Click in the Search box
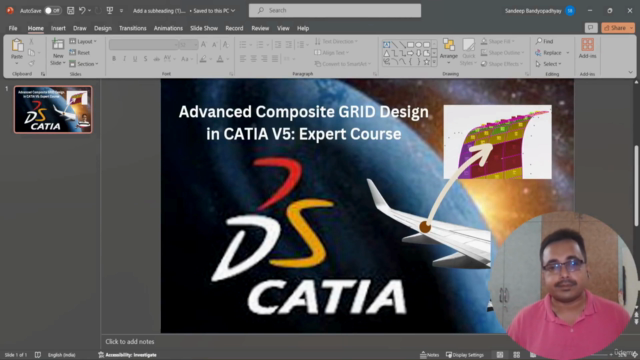This screenshot has height=360, width=640. pos(335,11)
